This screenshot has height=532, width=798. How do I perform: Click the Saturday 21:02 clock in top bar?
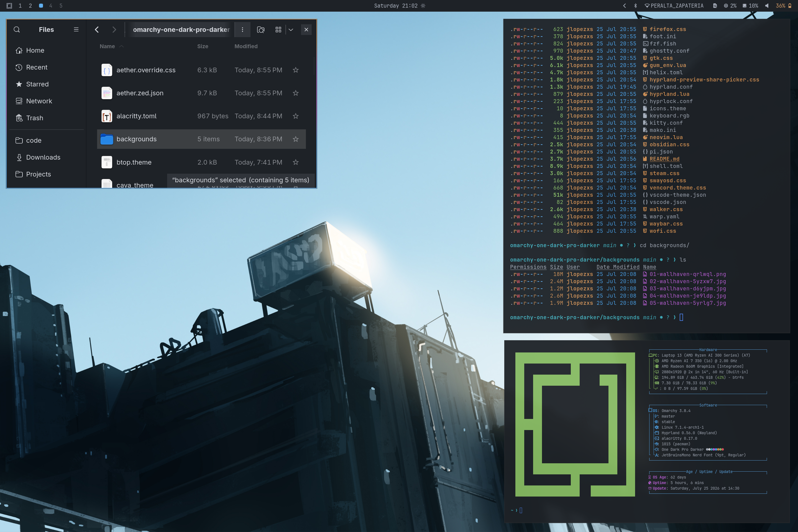coord(396,6)
